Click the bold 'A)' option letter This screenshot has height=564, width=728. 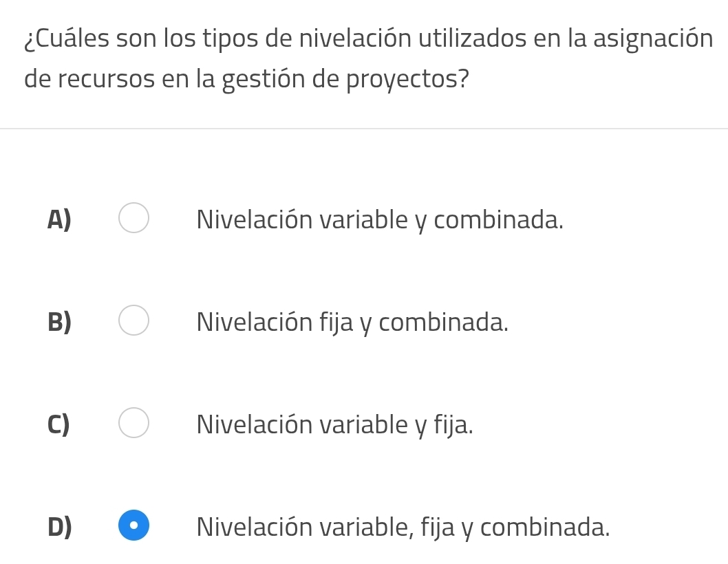[60, 219]
